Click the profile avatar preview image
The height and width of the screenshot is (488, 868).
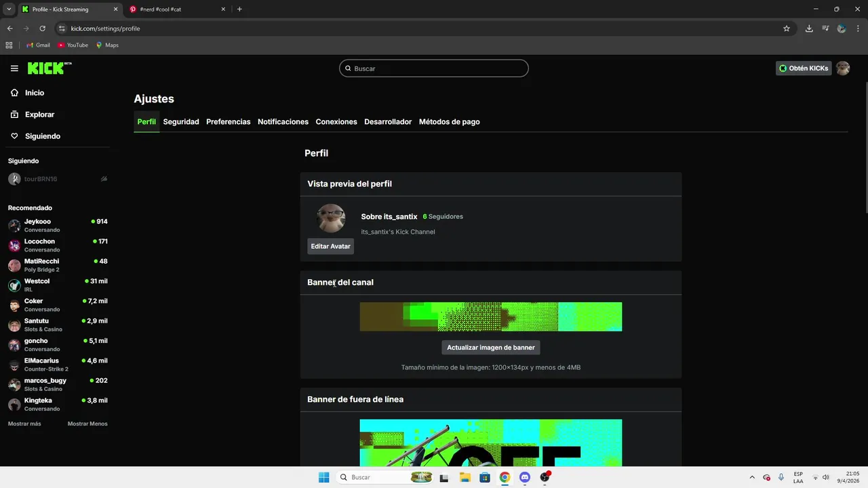point(331,218)
